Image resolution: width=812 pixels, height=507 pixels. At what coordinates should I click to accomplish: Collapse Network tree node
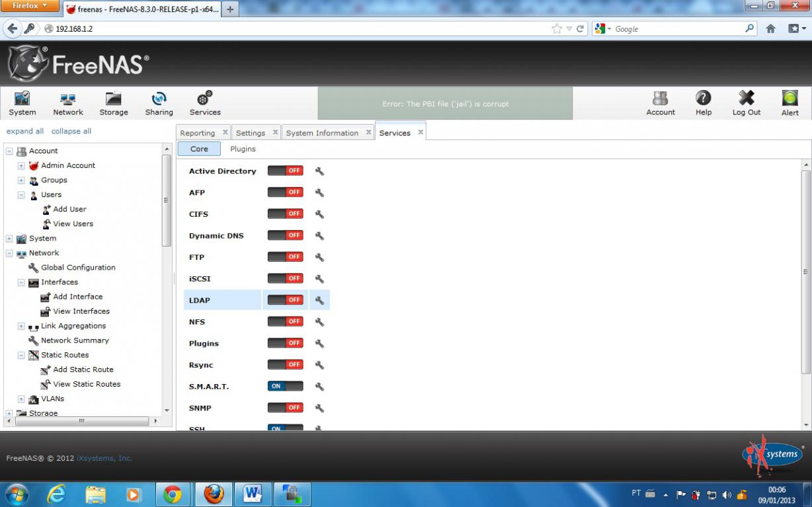[9, 253]
